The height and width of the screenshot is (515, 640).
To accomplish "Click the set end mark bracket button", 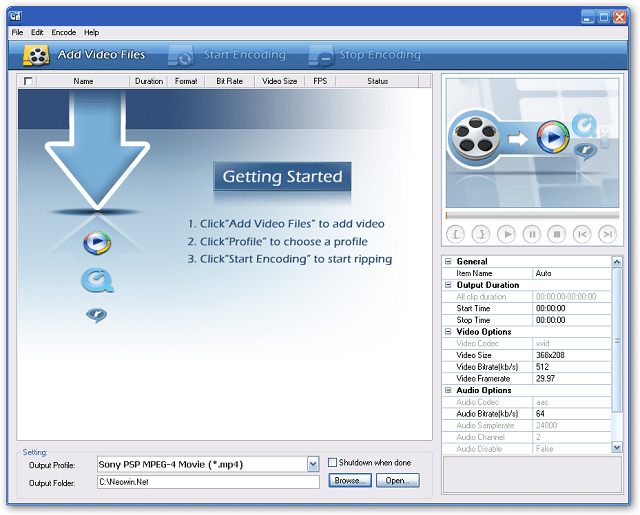I will coord(481,234).
